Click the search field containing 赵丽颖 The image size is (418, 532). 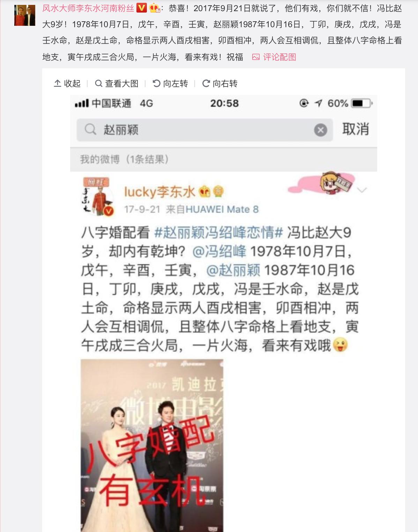[x=205, y=130]
